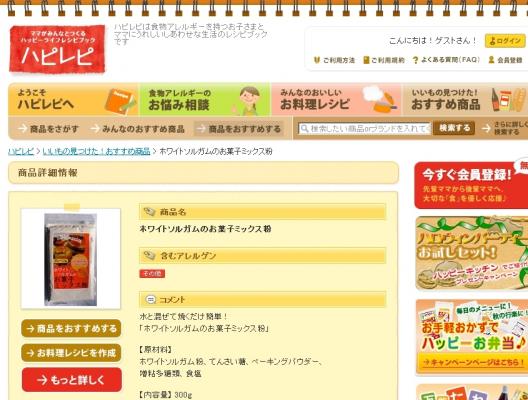The width and height of the screenshot is (528, 400).
Task: Open ご利用規約 link
Action: tap(384, 60)
